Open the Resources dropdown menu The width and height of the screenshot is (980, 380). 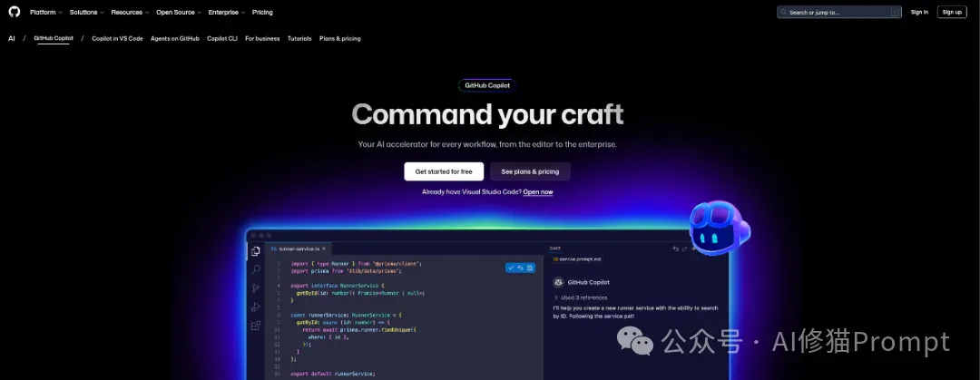tap(130, 13)
